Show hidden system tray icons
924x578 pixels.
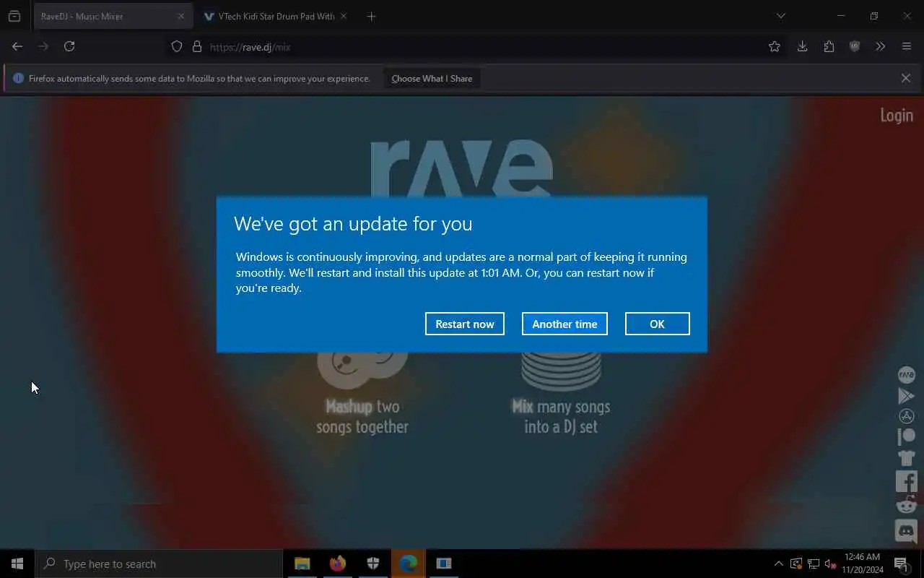point(778,564)
